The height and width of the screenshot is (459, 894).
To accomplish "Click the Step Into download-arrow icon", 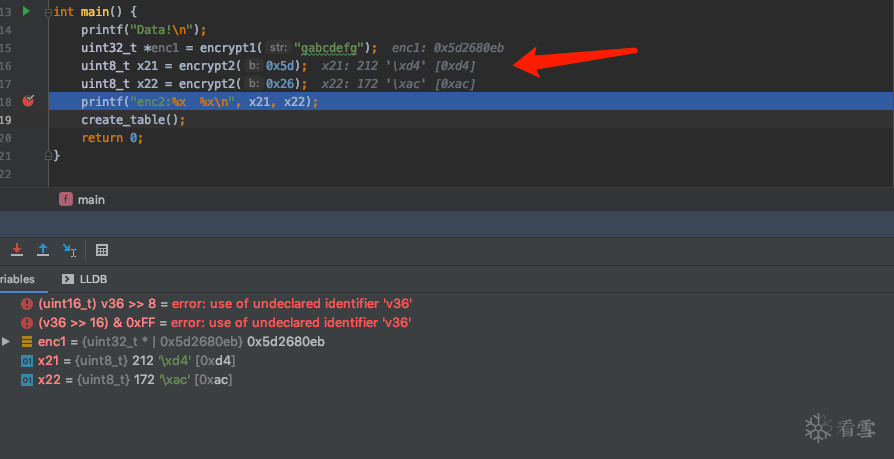I will [17, 250].
